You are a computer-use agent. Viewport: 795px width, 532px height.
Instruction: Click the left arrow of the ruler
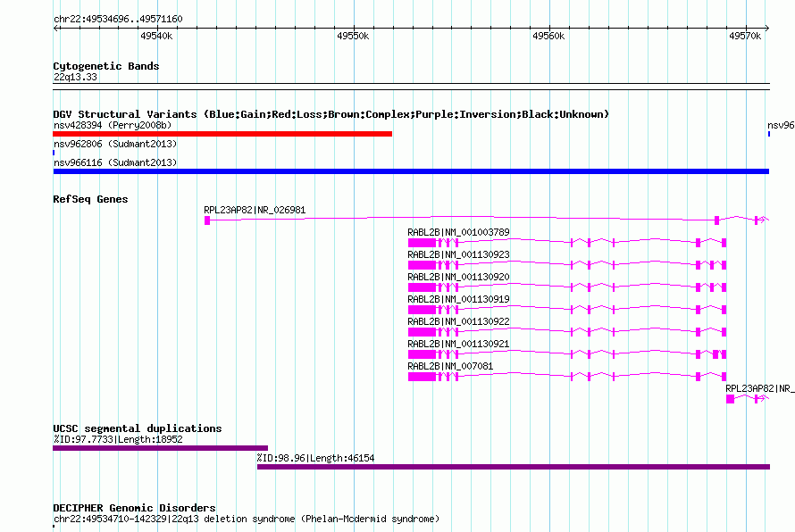(56, 28)
